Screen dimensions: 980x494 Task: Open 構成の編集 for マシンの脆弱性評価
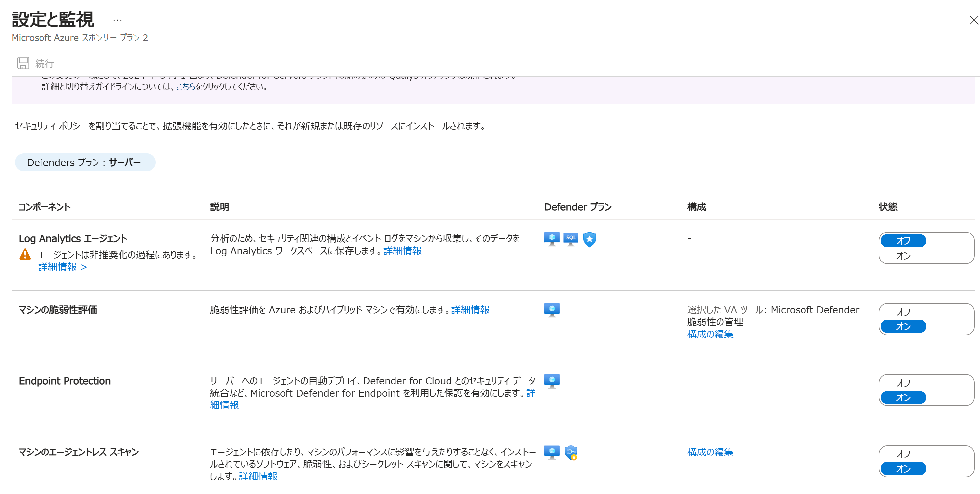tap(710, 334)
